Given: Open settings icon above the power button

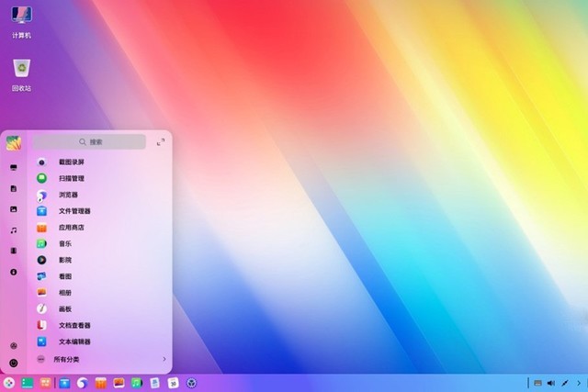Looking at the screenshot, I should [x=14, y=345].
